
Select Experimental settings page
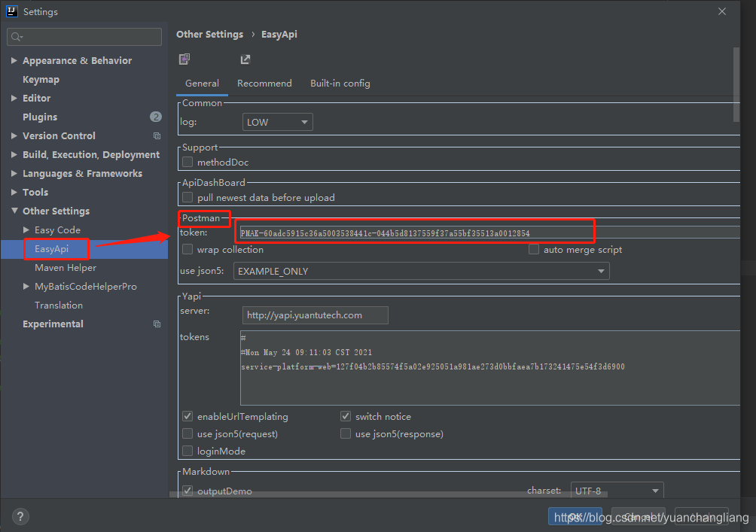point(53,324)
